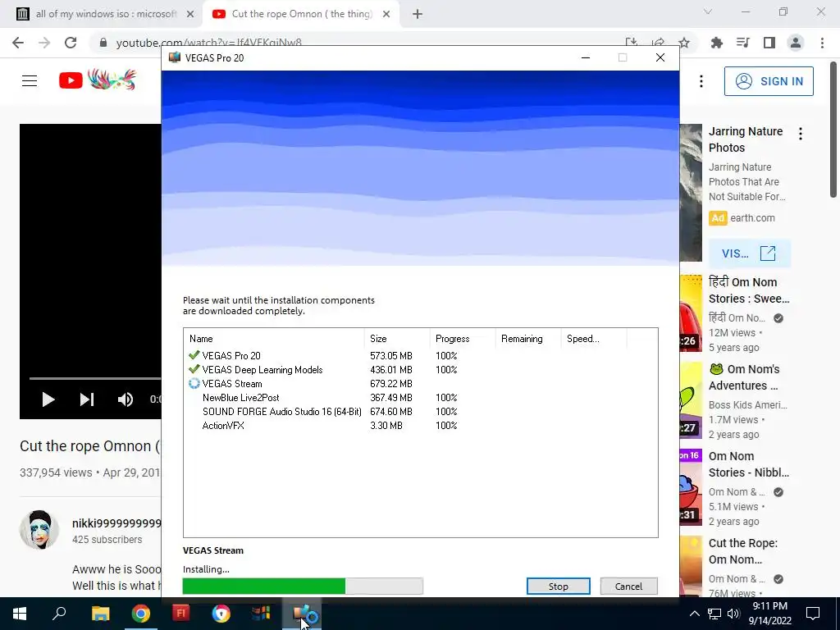Open Chrome media control icon

click(743, 43)
